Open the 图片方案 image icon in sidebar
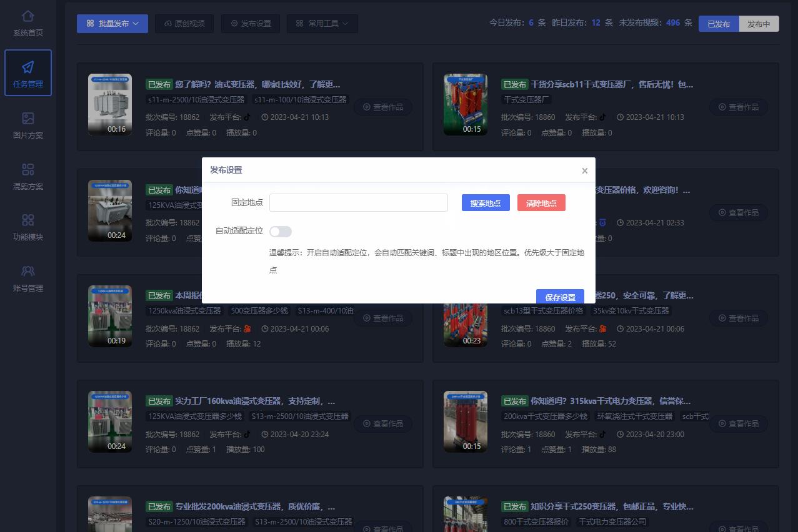 coord(27,118)
